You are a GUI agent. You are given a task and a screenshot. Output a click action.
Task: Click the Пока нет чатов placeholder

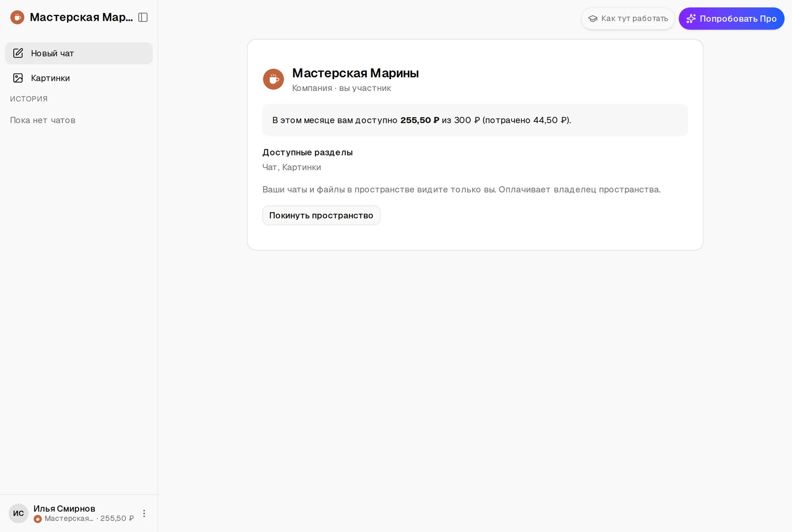click(43, 120)
